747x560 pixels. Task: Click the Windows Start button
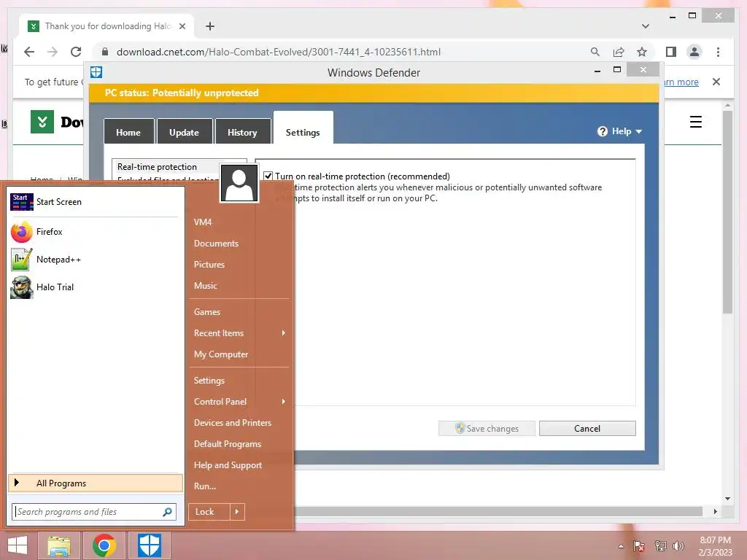coord(18,545)
